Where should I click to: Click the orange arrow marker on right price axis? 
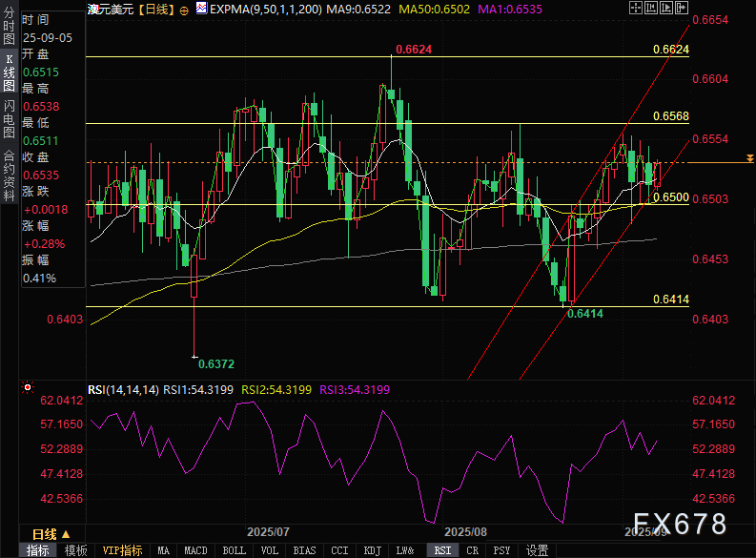tap(750, 157)
